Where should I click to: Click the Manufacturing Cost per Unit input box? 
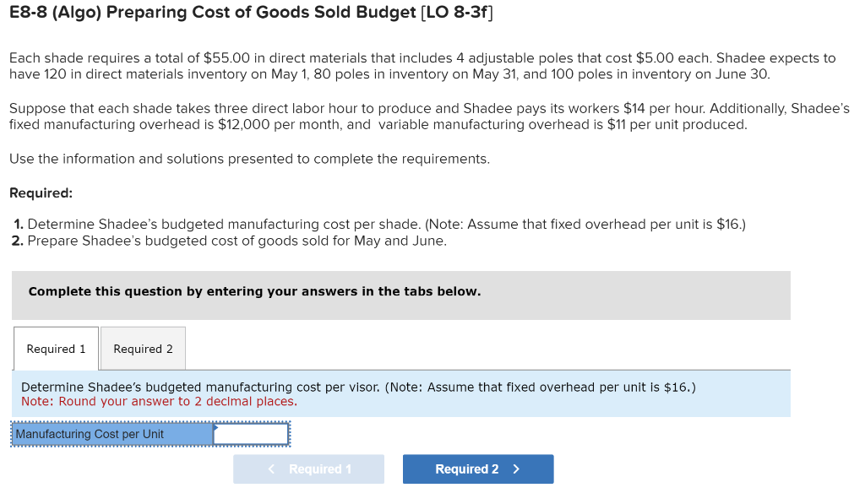coord(250,433)
